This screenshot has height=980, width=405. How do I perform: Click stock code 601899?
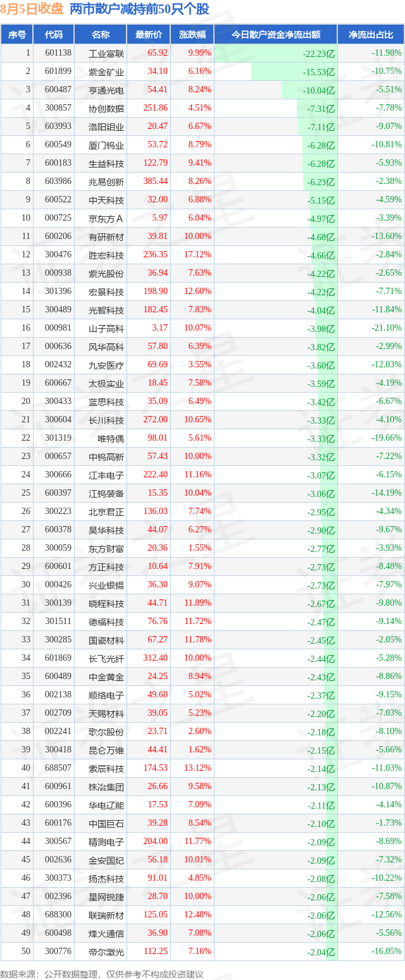[x=58, y=71]
